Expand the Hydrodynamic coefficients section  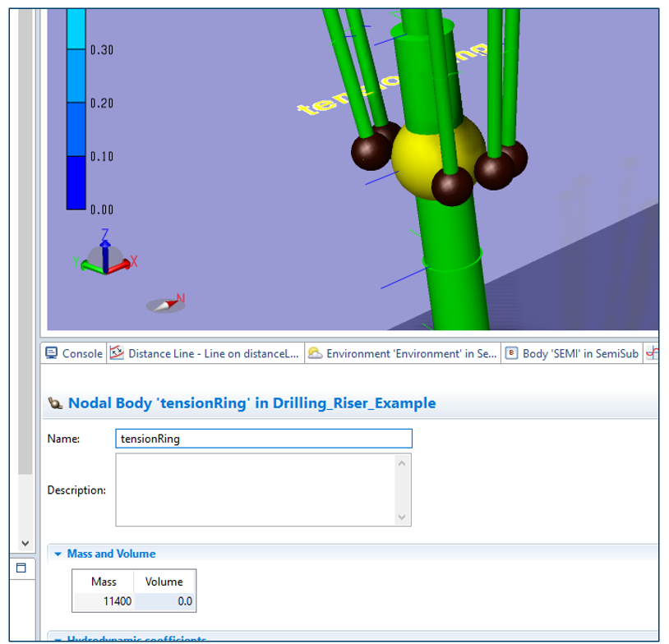(x=58, y=639)
